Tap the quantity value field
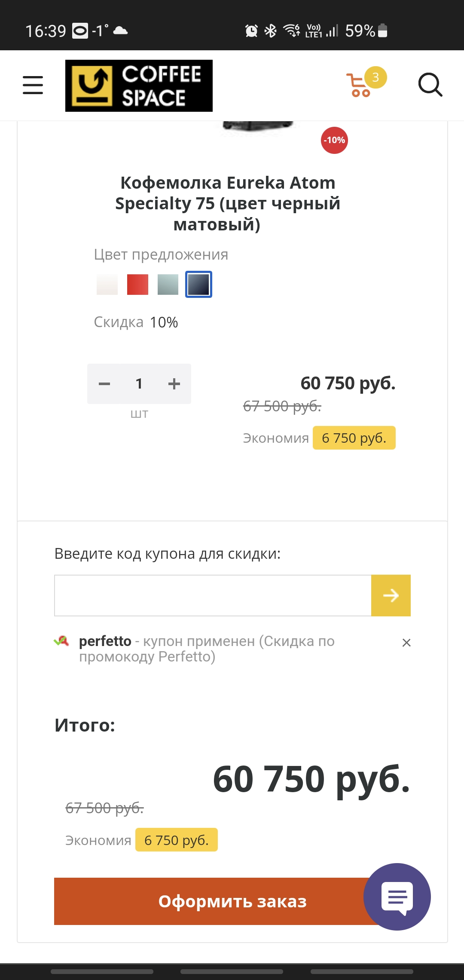464x980 pixels. pyautogui.click(x=139, y=384)
